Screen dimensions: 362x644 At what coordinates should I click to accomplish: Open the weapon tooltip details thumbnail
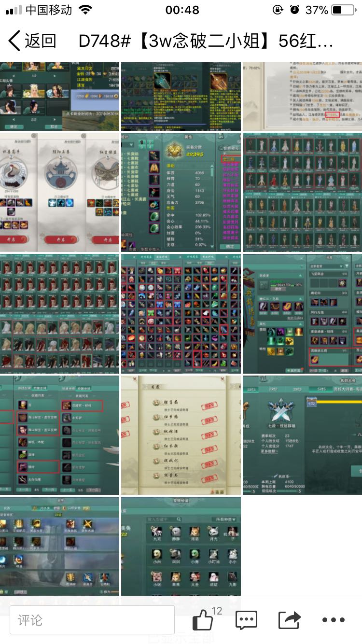181,96
